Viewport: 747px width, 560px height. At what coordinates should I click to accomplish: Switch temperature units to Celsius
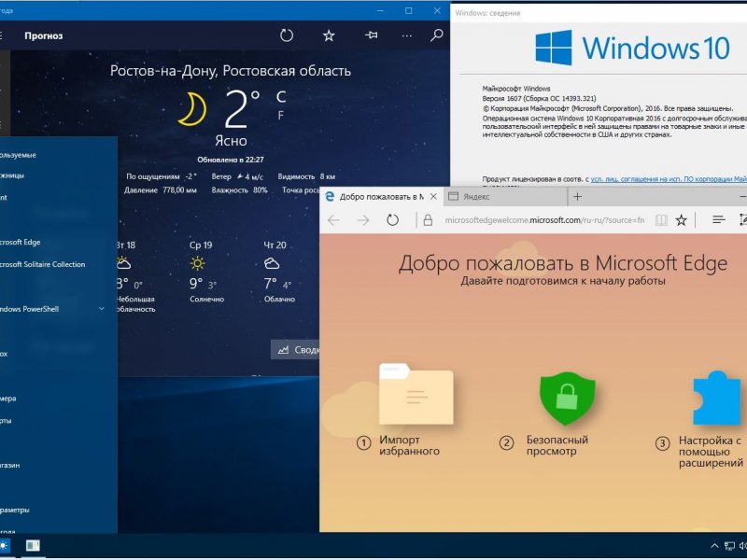(x=281, y=97)
